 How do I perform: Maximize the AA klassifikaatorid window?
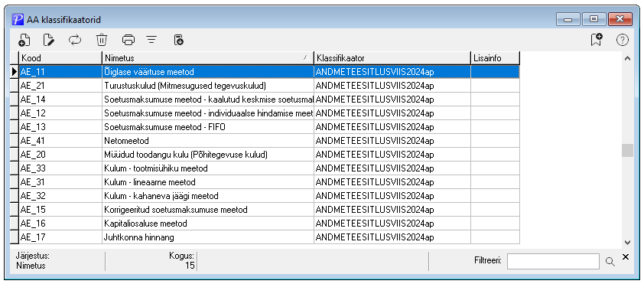[x=593, y=19]
